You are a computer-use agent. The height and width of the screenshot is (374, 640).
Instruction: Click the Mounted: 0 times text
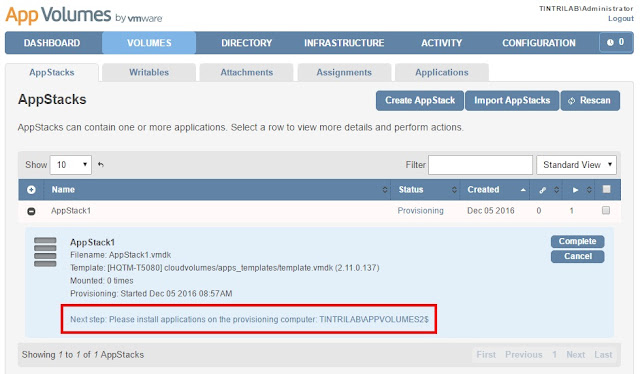(102, 281)
